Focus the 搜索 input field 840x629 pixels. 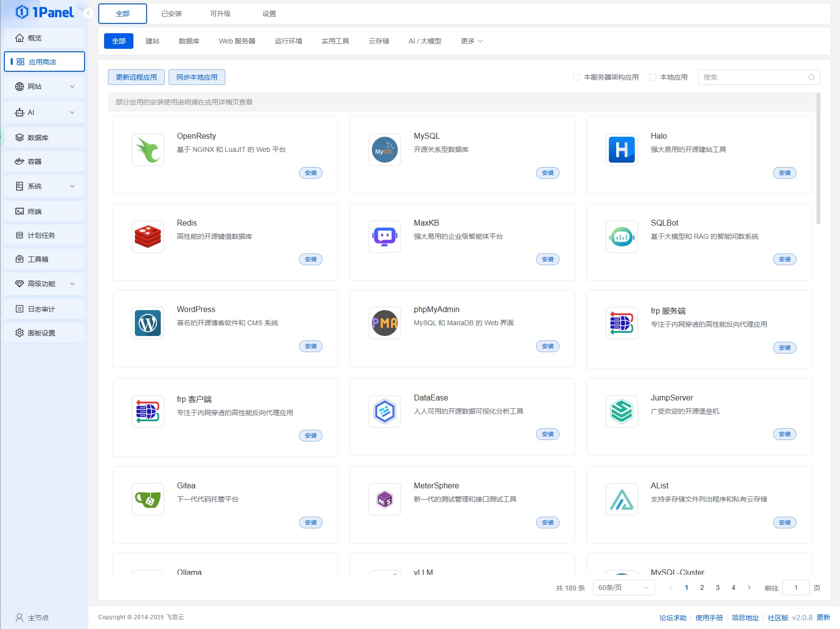(x=759, y=77)
